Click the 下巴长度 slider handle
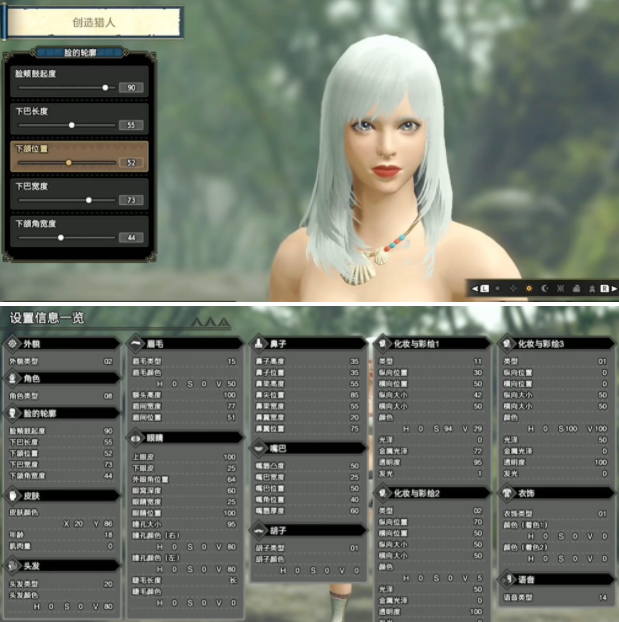 click(71, 125)
